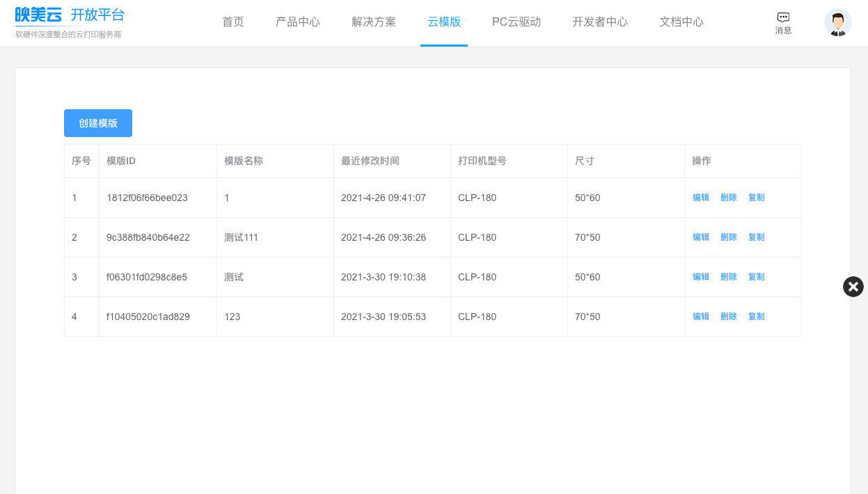Open the 开发者中心 navigation item
This screenshot has height=494, width=868.
(x=600, y=22)
